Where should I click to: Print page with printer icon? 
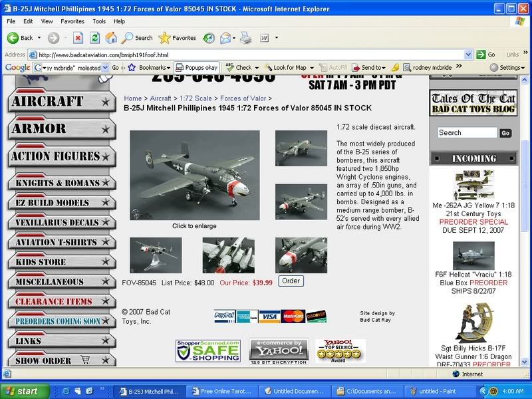[245, 38]
